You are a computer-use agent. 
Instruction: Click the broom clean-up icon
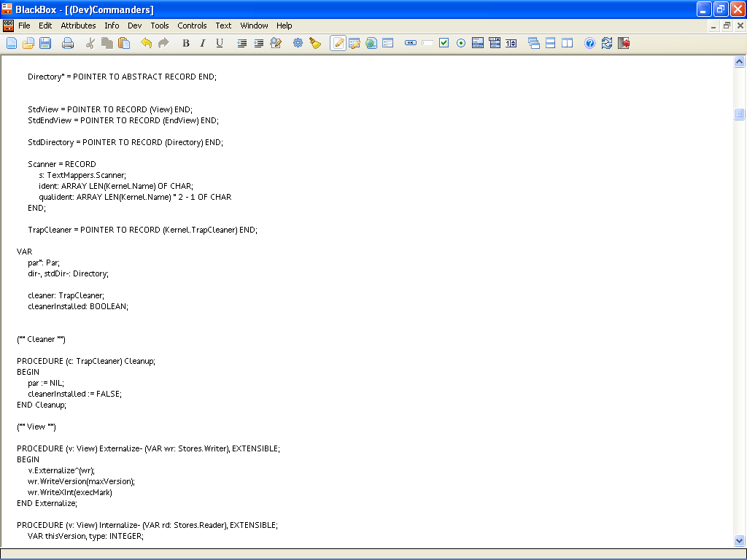click(x=314, y=43)
